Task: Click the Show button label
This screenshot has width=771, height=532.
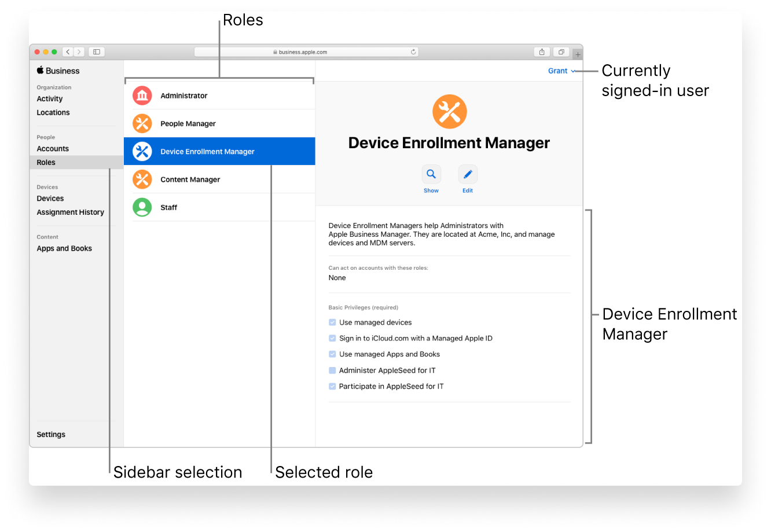Action: 431,190
